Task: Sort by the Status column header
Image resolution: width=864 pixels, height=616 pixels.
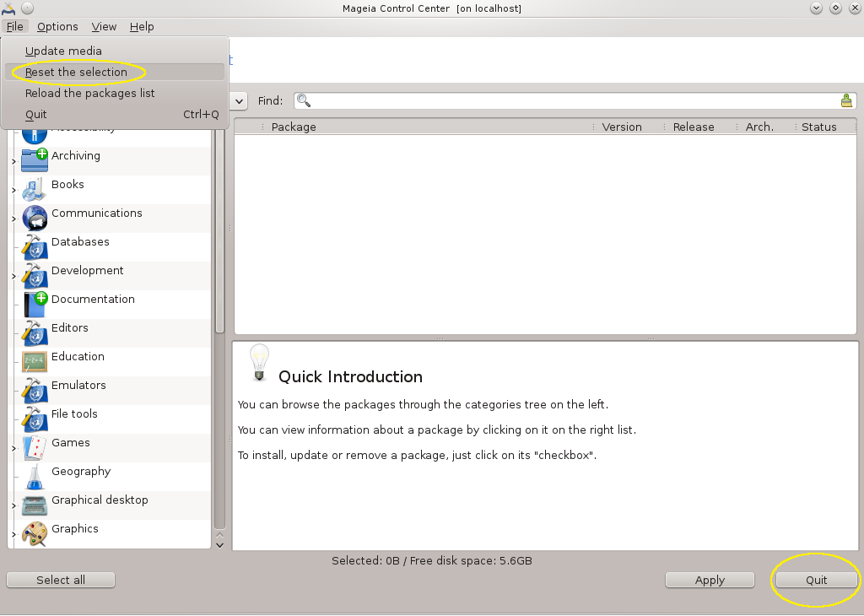Action: tap(826, 127)
